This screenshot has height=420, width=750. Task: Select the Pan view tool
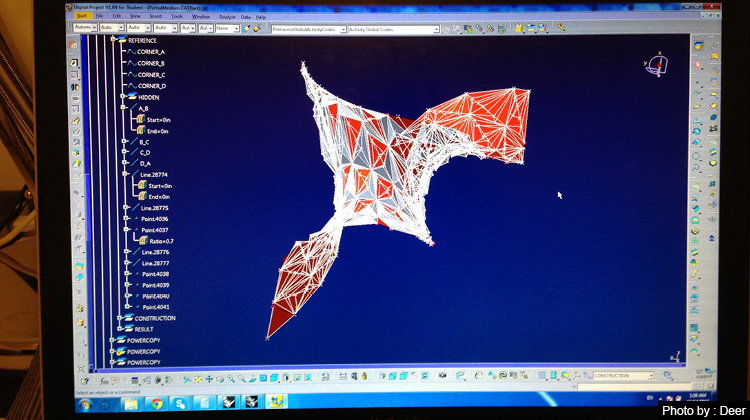point(209,379)
